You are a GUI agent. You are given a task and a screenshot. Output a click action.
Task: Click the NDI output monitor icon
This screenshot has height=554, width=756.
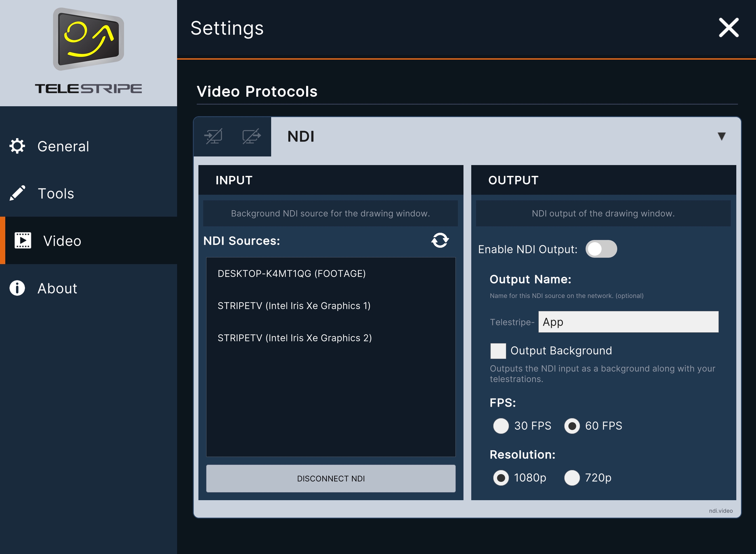coord(252,136)
